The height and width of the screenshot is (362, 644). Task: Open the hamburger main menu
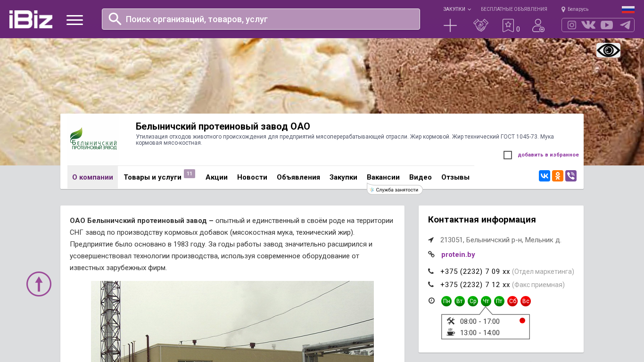(x=74, y=20)
